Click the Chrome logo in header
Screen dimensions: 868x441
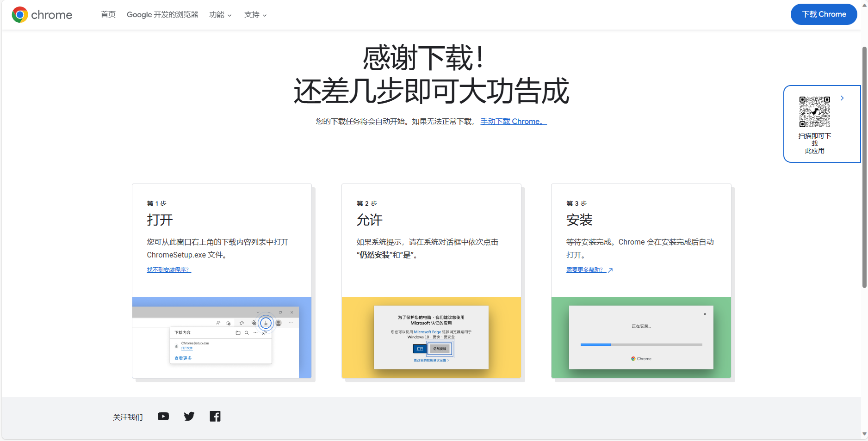tap(42, 15)
